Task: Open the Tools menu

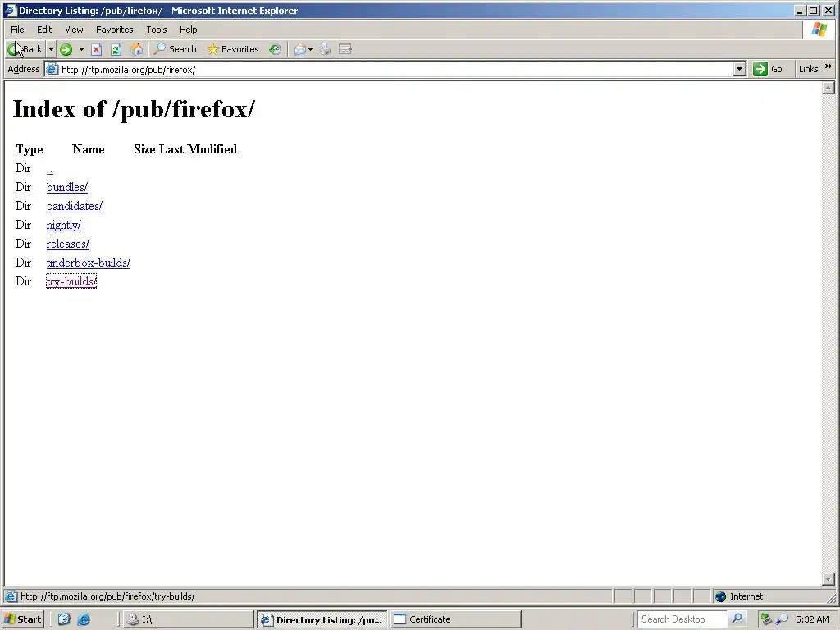Action: [157, 30]
